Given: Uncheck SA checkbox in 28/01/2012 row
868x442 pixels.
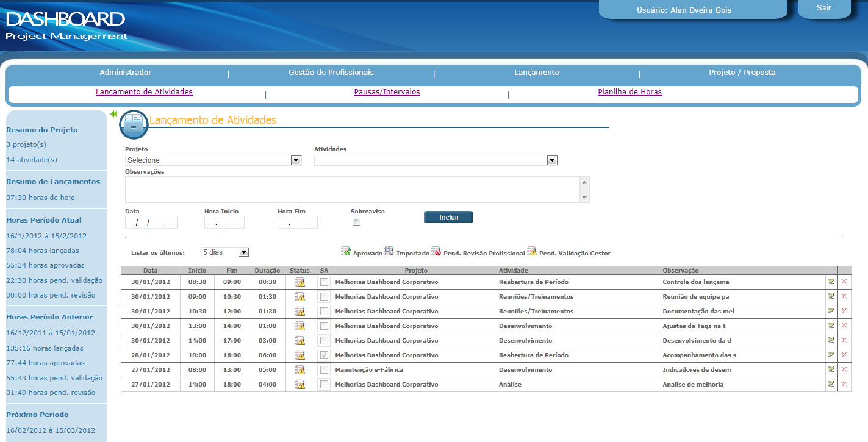Looking at the screenshot, I should (324, 355).
